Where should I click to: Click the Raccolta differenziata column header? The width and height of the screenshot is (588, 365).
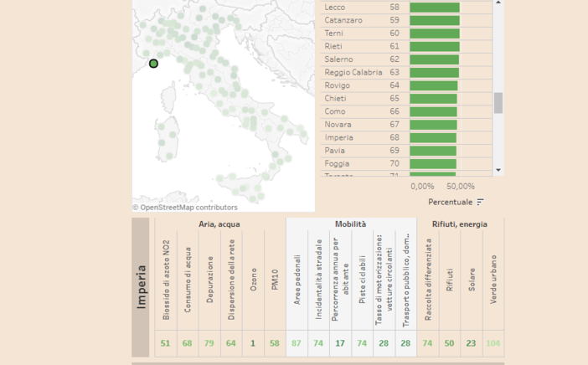[428, 280]
